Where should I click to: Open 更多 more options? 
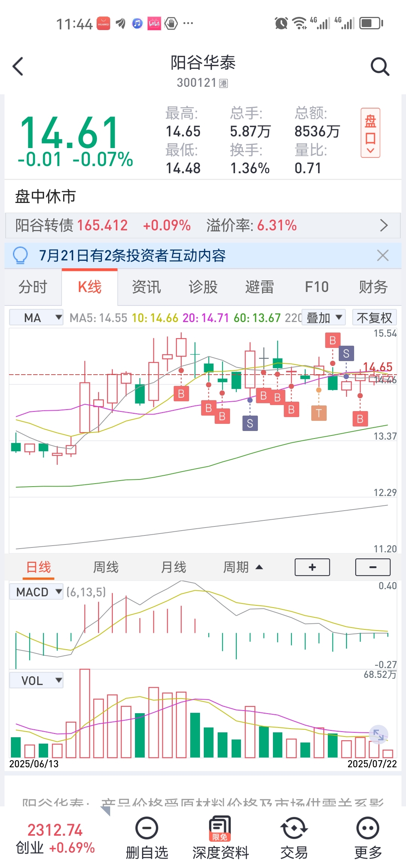coord(368,838)
